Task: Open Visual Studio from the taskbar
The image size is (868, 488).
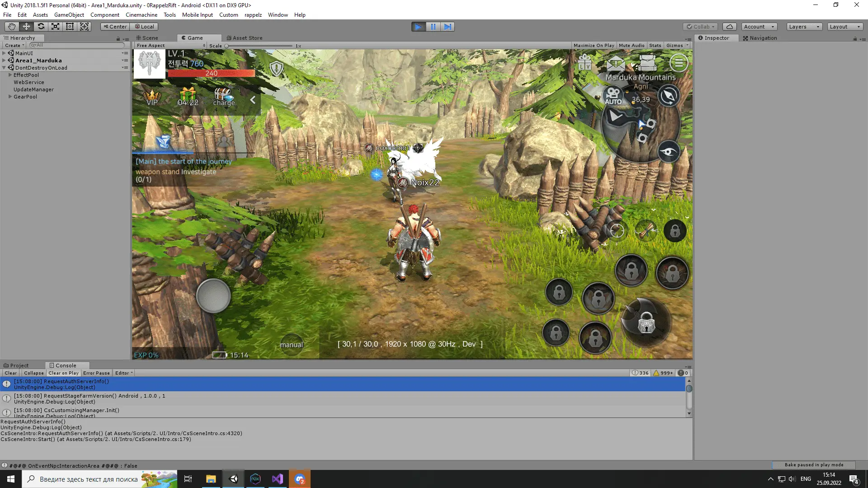Action: [278, 479]
